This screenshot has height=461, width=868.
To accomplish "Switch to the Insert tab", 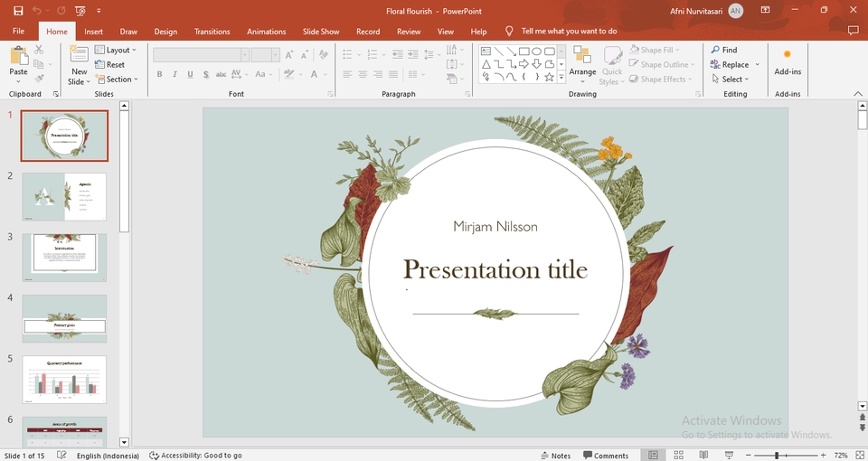I will 93,32.
